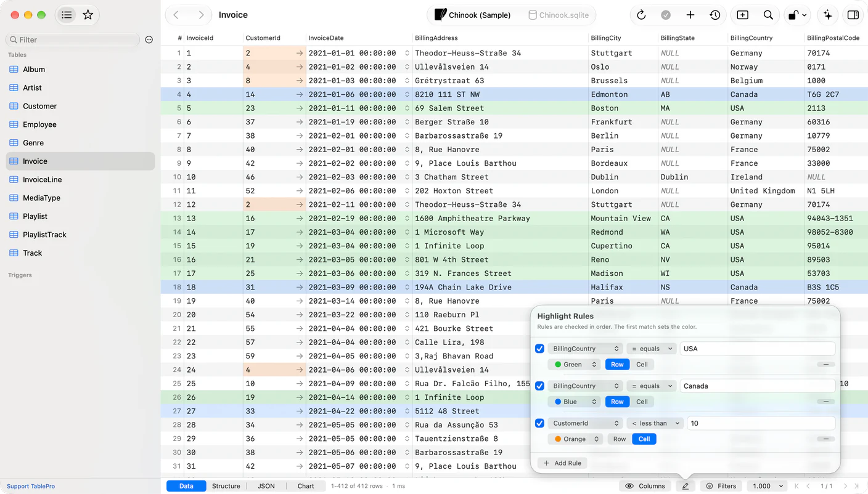Image resolution: width=868 pixels, height=494 pixels.
Task: Change the Orange color picker
Action: click(x=576, y=439)
